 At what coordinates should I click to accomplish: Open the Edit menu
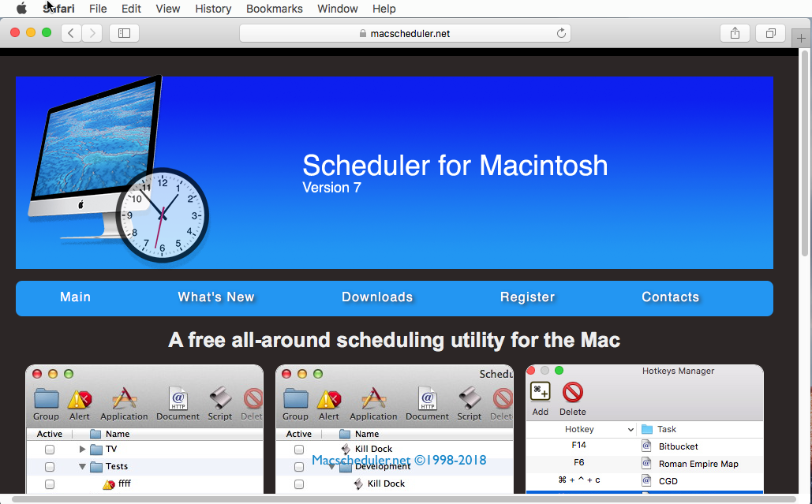131,9
